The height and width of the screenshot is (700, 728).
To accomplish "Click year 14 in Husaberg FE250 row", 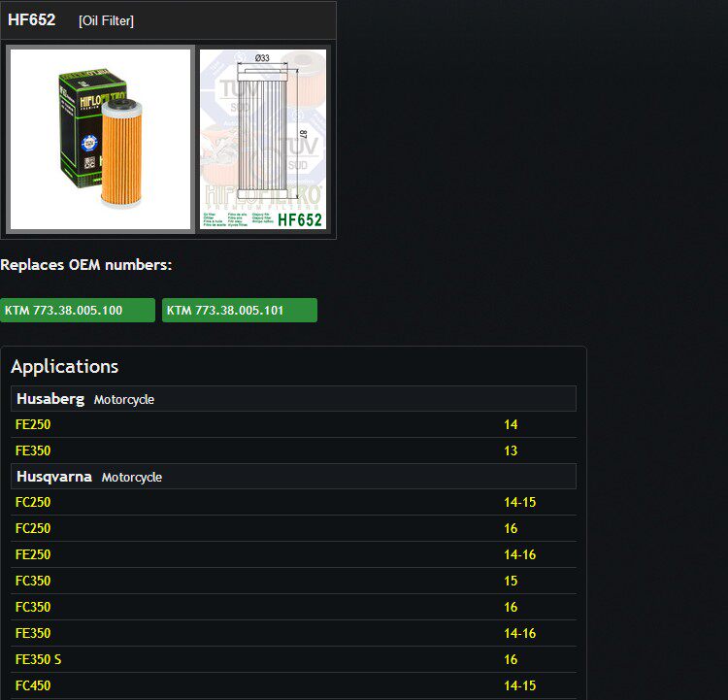I will [x=511, y=424].
